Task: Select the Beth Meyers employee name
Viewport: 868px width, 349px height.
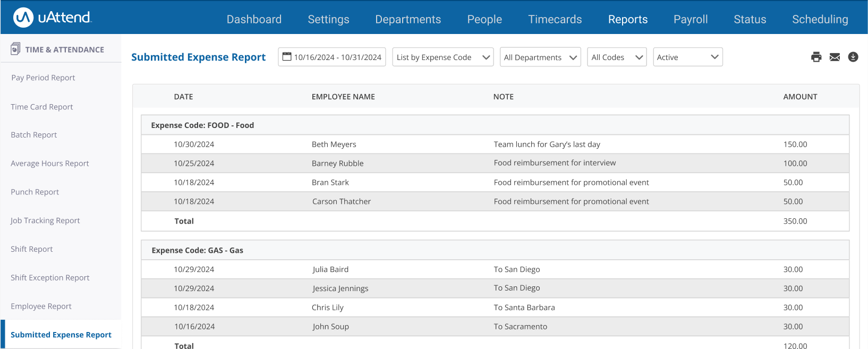Action: click(334, 144)
